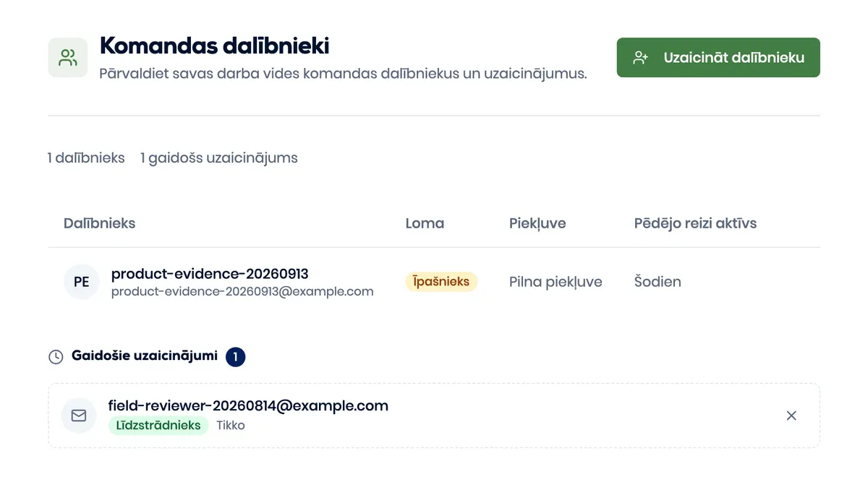This screenshot has width=868, height=482.
Task: Click the invited email "field-reviewer-20260814@example.com"
Action: click(248, 406)
